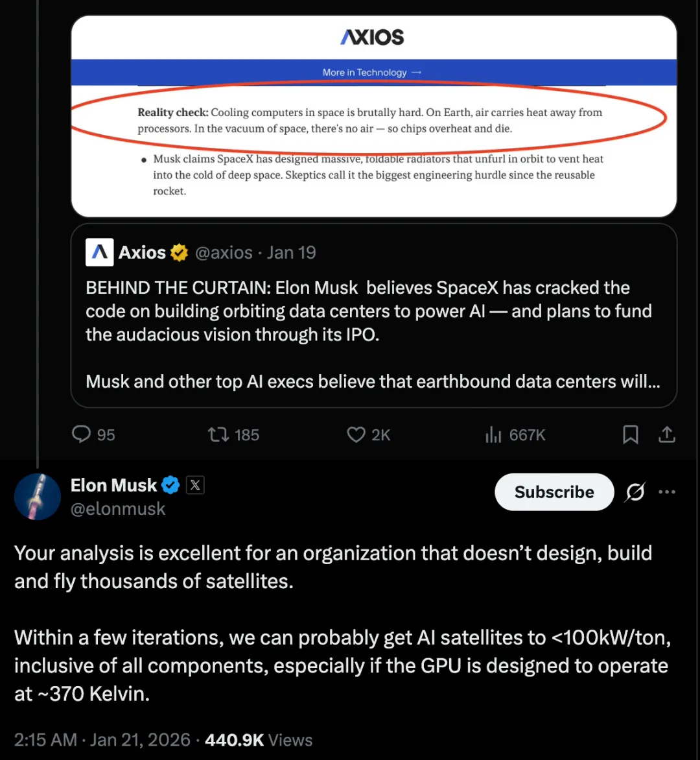Viewport: 700px width, 760px height.
Task: Click the X affiliation badge
Action: [x=195, y=485]
